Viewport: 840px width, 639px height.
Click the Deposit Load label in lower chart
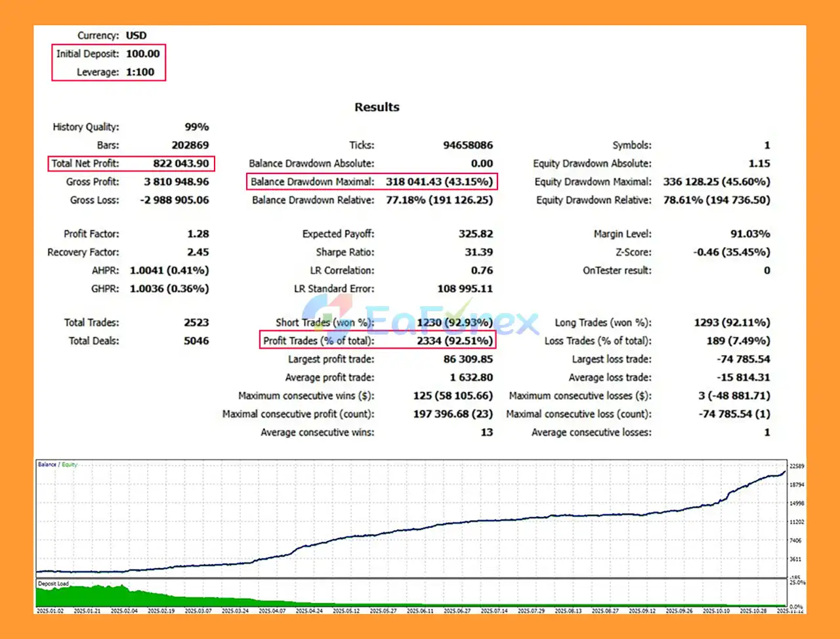coord(53,583)
